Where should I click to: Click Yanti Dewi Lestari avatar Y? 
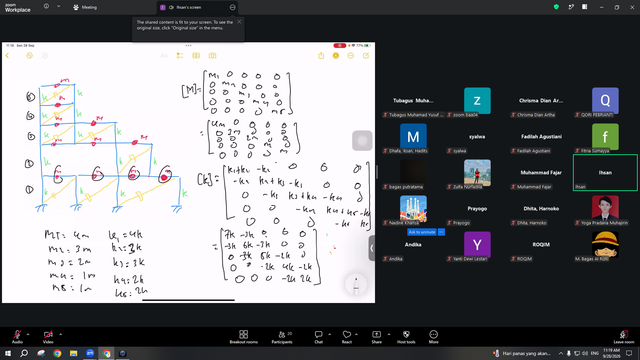click(477, 244)
